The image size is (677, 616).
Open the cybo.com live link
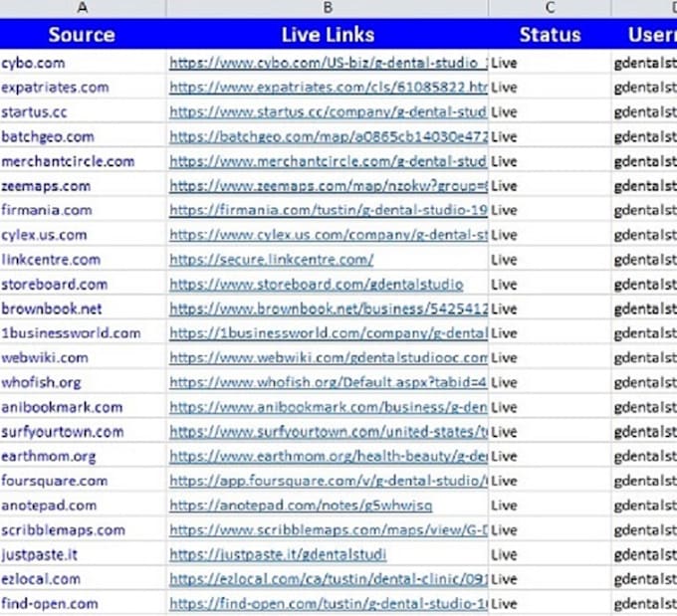(329, 63)
